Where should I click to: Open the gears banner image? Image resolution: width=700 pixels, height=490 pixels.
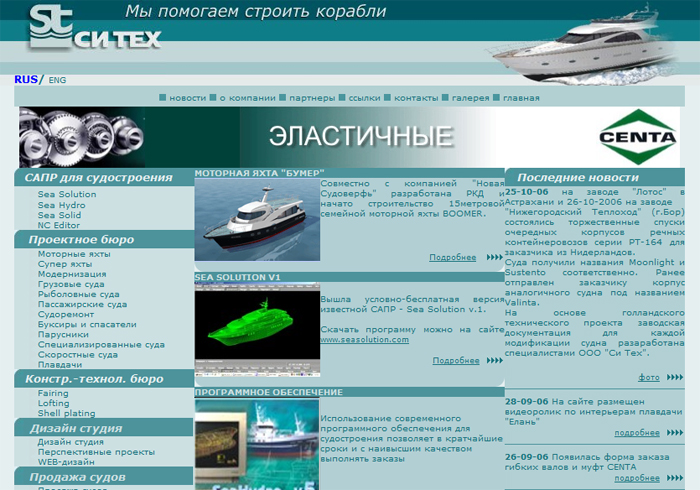point(82,137)
